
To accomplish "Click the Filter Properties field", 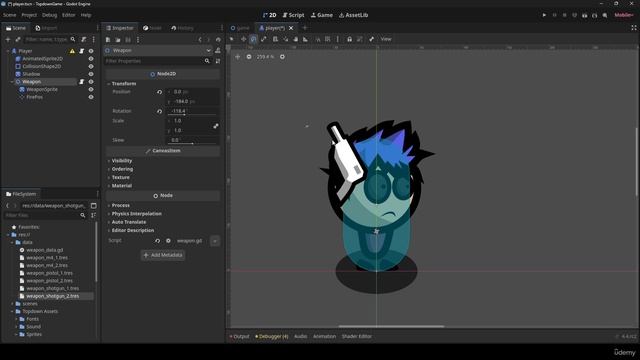I will pyautogui.click(x=158, y=61).
